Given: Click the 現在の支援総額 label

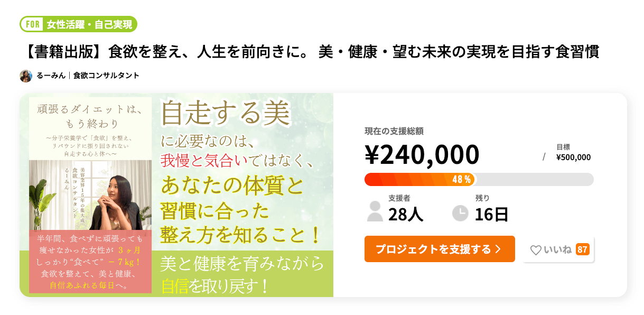Looking at the screenshot, I should pos(394,132).
